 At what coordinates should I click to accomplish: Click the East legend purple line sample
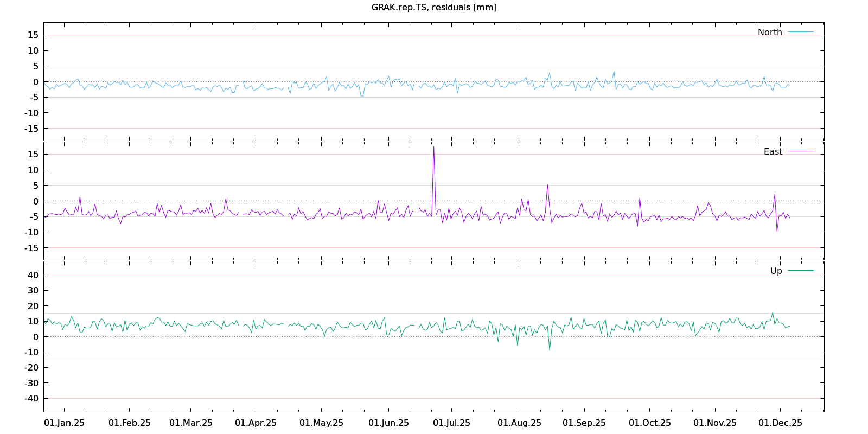(801, 152)
